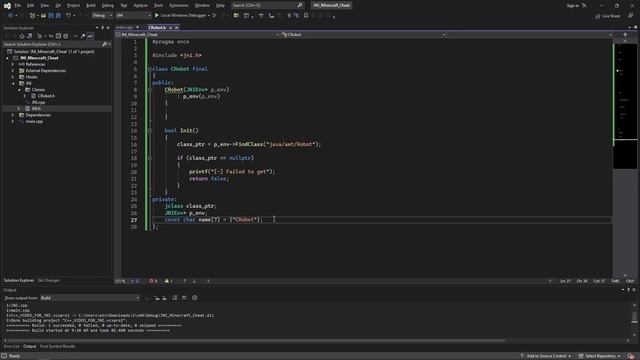This screenshot has height=360, width=640.
Task: Click Add to Source Control in the status bar
Action: (546, 356)
